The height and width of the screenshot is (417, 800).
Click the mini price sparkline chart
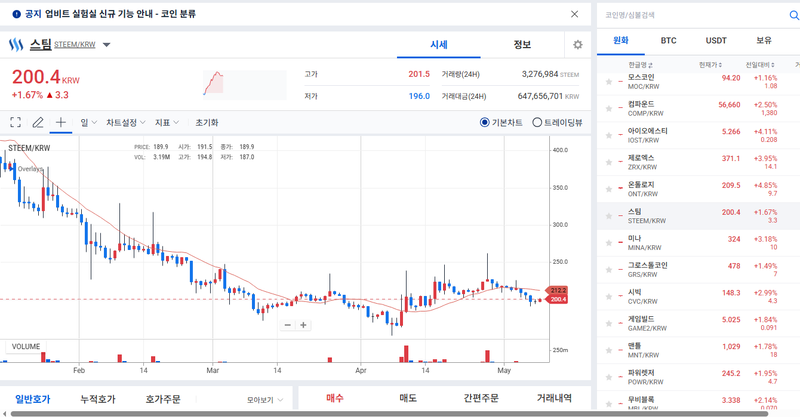click(x=244, y=84)
